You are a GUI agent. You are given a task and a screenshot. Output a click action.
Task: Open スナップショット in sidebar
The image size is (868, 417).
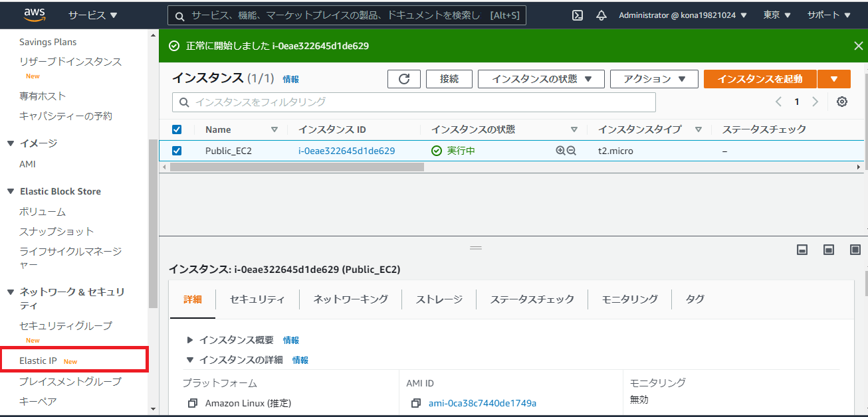tap(56, 232)
